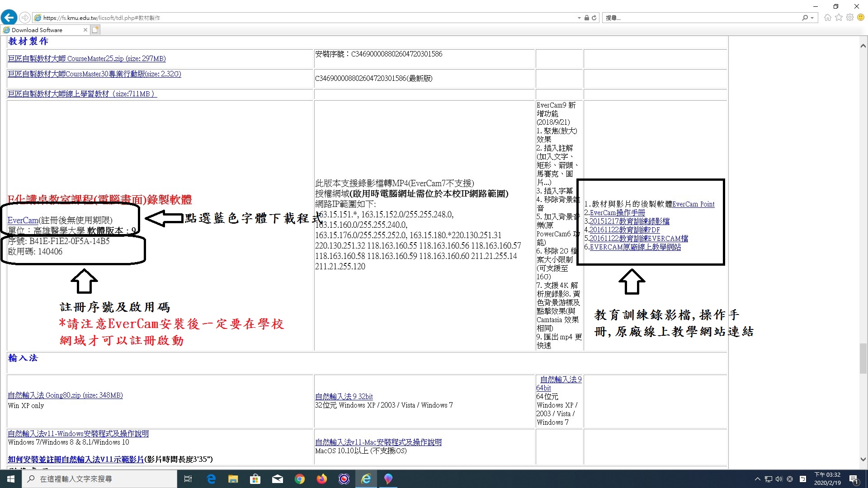
Task: Open 自然輸入法v11-Windows安裝程式 link
Action: 78,434
